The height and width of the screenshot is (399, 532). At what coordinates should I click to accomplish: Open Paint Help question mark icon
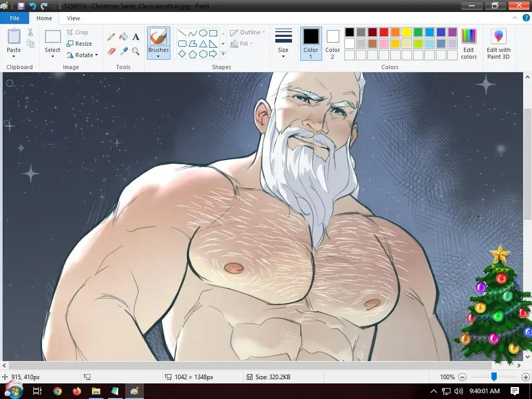[526, 18]
